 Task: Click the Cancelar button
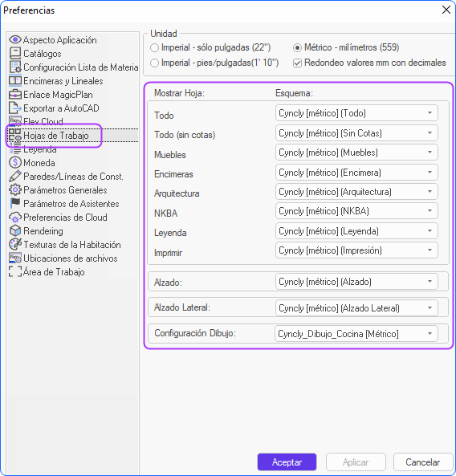[422, 462]
